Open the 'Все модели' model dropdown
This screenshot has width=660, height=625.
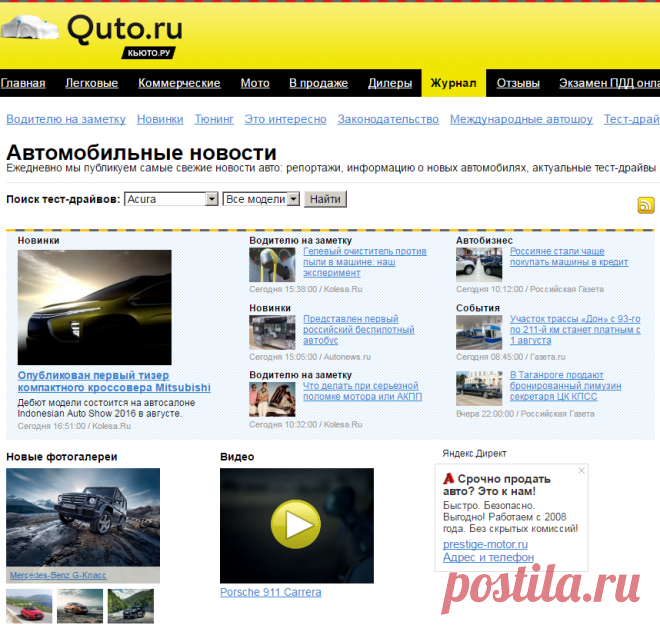click(261, 199)
